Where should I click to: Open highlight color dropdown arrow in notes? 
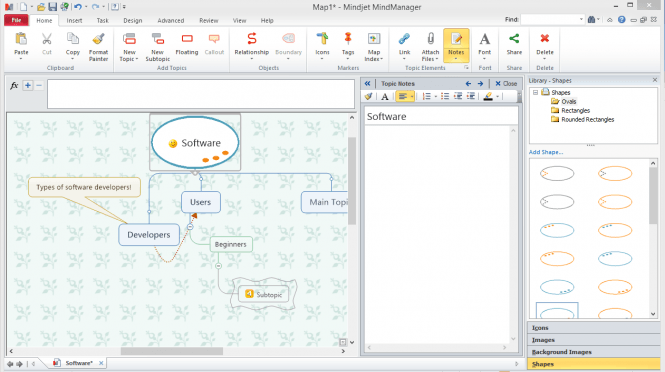point(497,97)
